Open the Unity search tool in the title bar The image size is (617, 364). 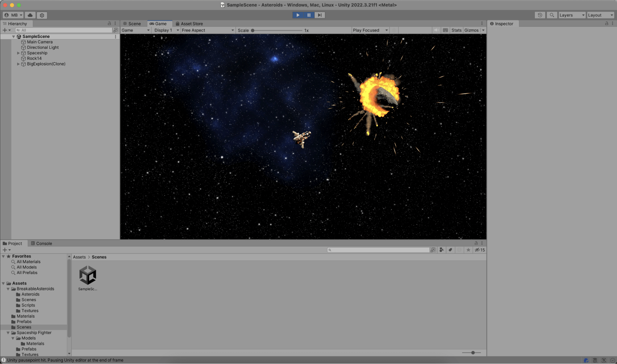[x=552, y=15]
